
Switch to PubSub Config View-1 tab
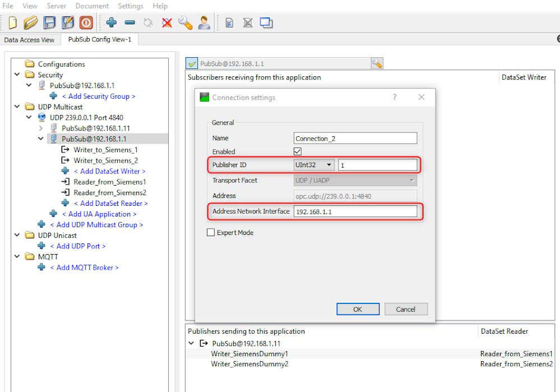(100, 39)
